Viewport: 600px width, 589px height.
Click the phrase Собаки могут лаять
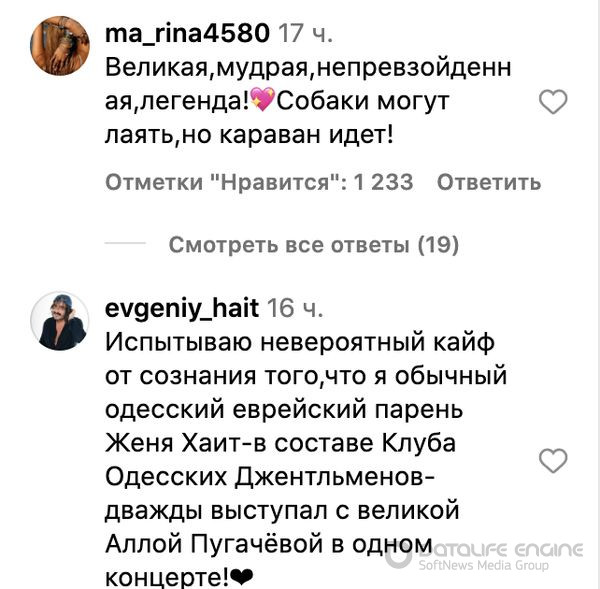[x=277, y=118]
